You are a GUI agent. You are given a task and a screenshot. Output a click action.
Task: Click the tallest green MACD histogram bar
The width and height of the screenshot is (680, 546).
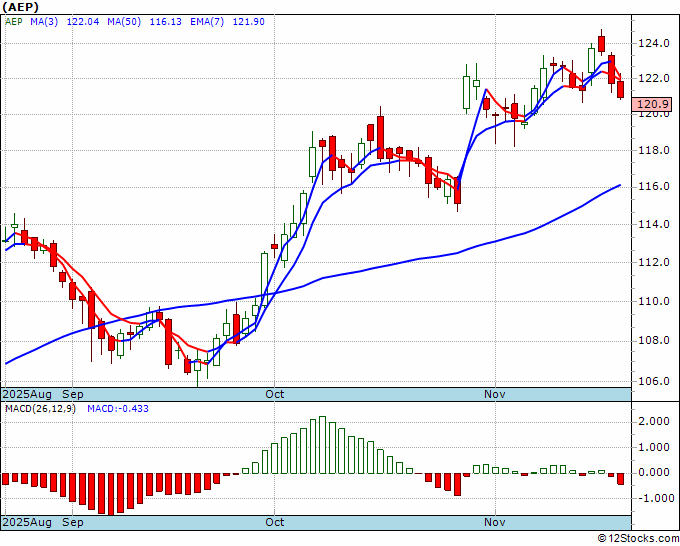tap(323, 445)
